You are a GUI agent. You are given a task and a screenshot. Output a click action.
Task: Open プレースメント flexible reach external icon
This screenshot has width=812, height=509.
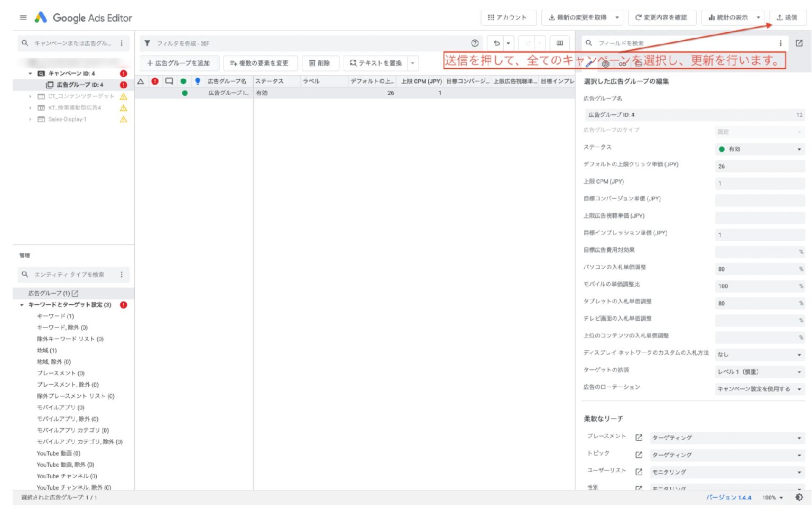(639, 438)
